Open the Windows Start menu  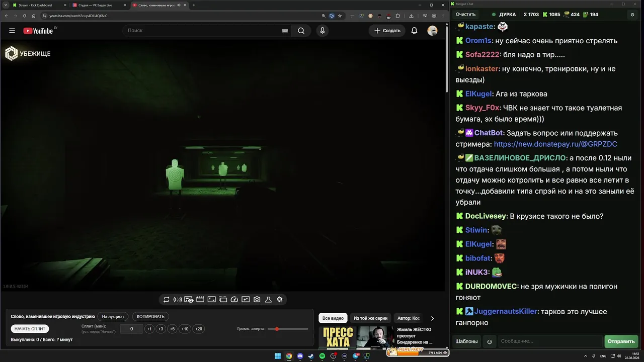tap(278, 356)
